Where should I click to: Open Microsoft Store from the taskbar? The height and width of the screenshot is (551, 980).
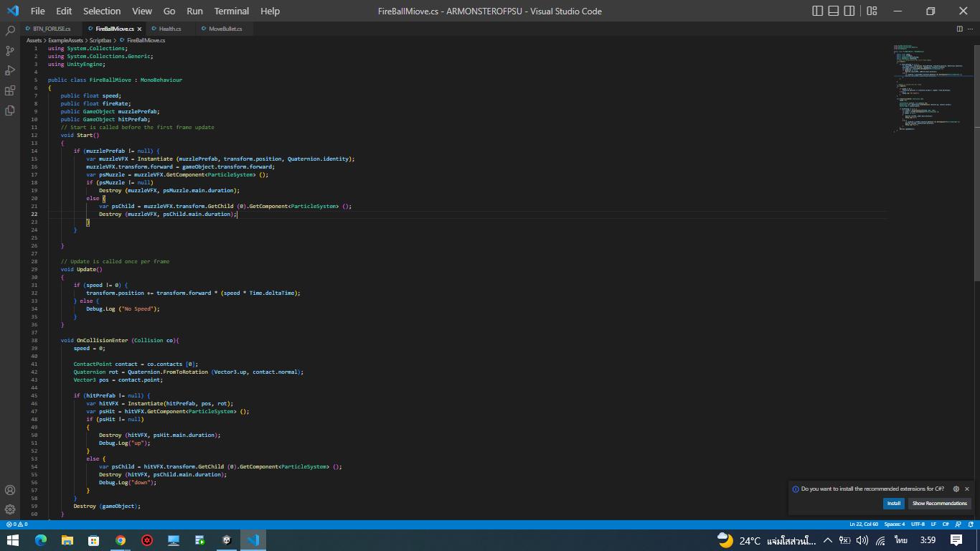tap(93, 540)
